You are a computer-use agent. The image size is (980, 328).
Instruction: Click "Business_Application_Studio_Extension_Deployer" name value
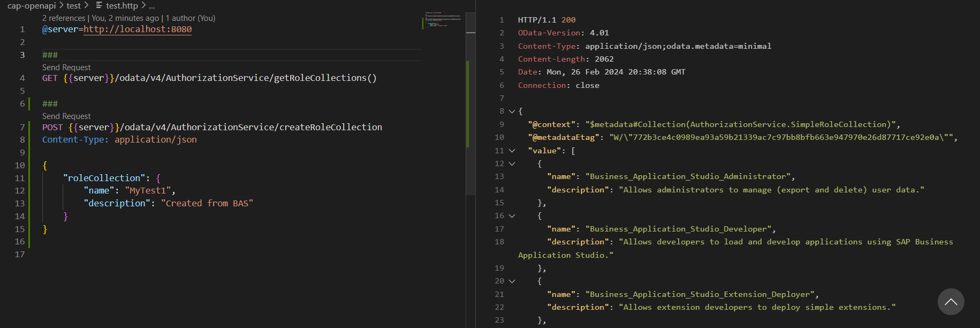coord(700,295)
